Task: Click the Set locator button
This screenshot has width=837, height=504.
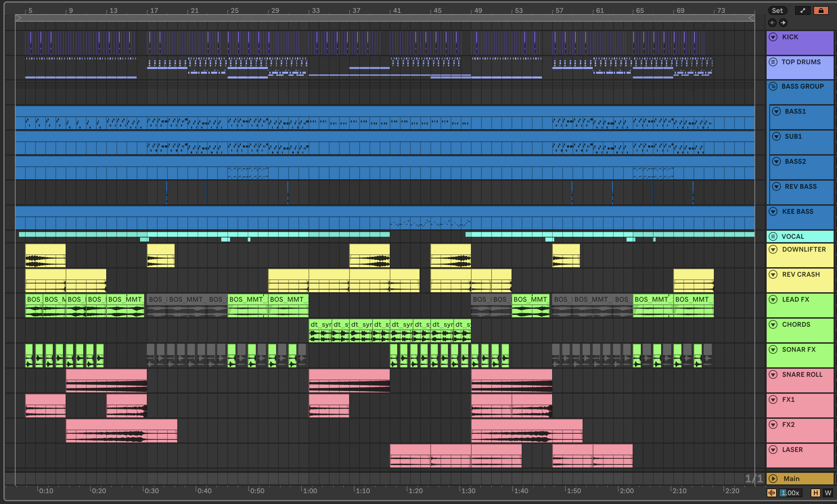Action: coord(777,10)
